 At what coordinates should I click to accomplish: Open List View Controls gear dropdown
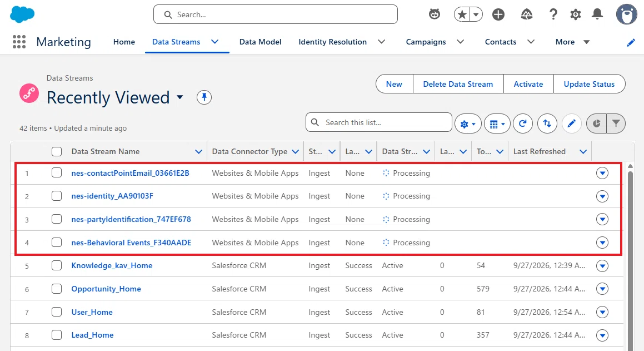(468, 123)
